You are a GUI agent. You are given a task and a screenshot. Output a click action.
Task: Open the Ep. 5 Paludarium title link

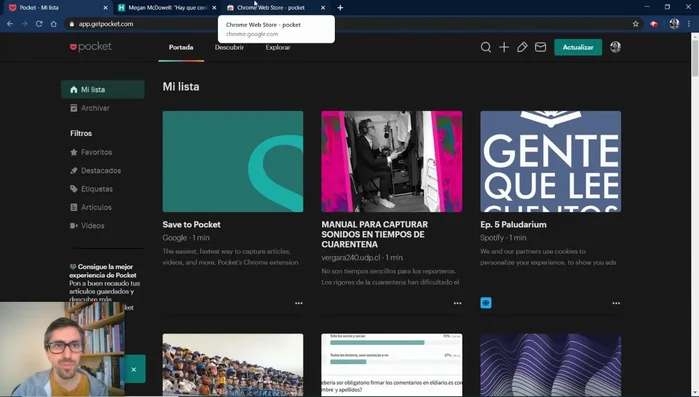pyautogui.click(x=513, y=225)
